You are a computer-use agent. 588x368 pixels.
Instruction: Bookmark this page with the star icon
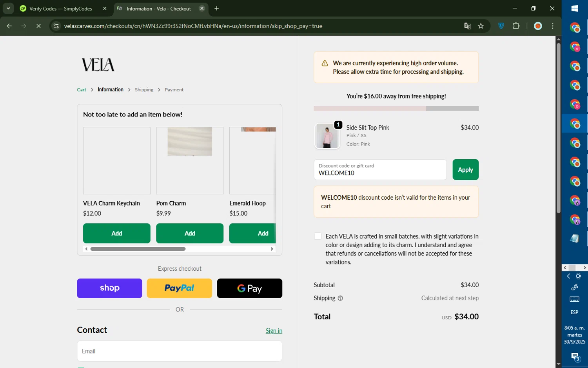481,26
